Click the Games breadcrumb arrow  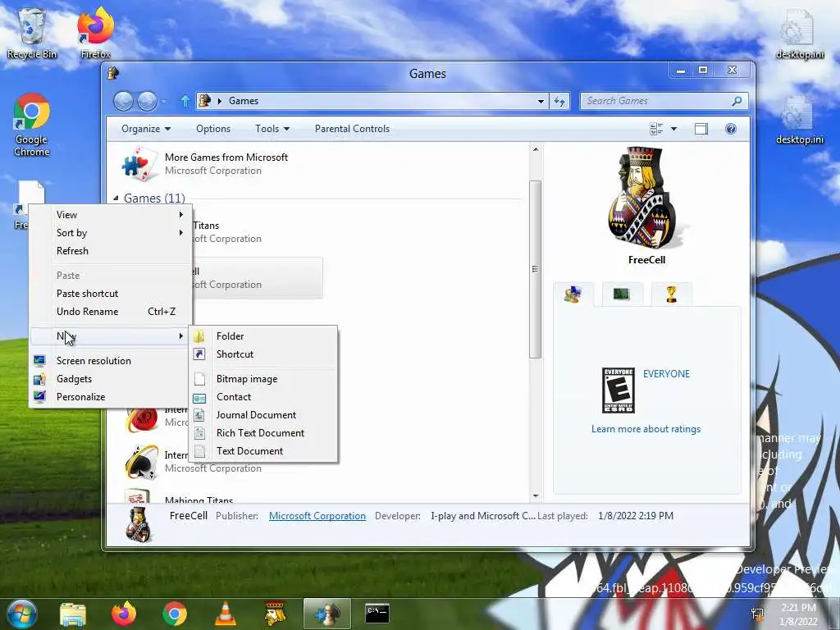tap(219, 101)
